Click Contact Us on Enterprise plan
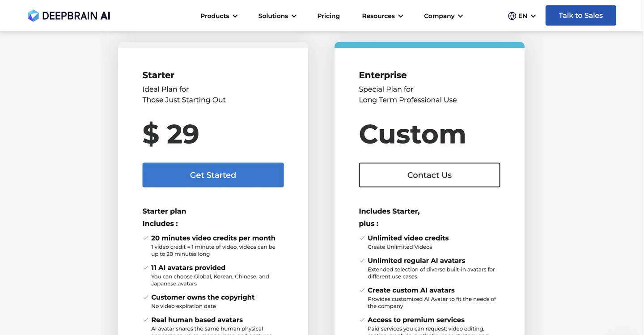644x335 pixels. coord(429,175)
